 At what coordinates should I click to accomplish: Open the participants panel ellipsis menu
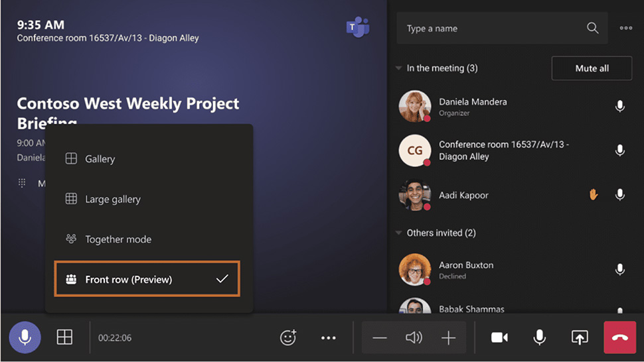[626, 28]
